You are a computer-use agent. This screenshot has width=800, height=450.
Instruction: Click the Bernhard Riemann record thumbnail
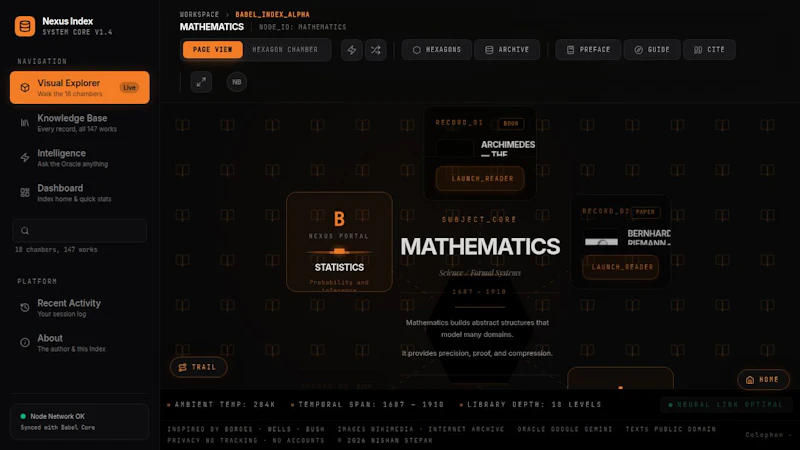pyautogui.click(x=602, y=237)
